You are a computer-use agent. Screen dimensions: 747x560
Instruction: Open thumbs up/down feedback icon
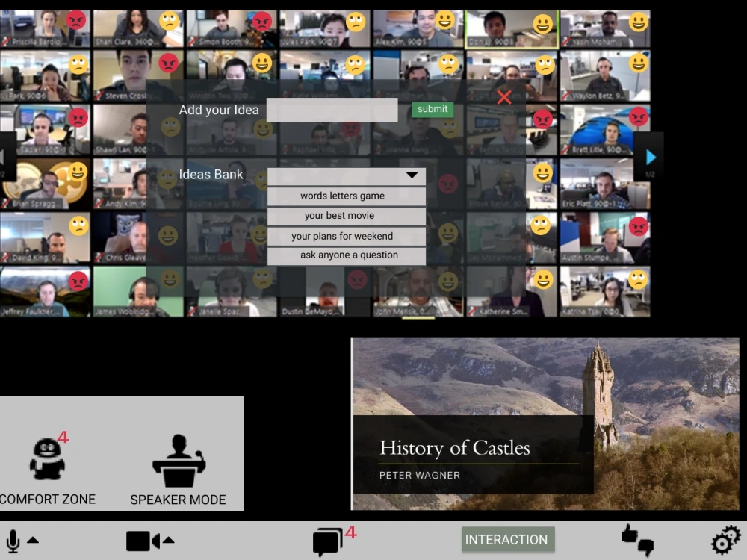point(638,541)
